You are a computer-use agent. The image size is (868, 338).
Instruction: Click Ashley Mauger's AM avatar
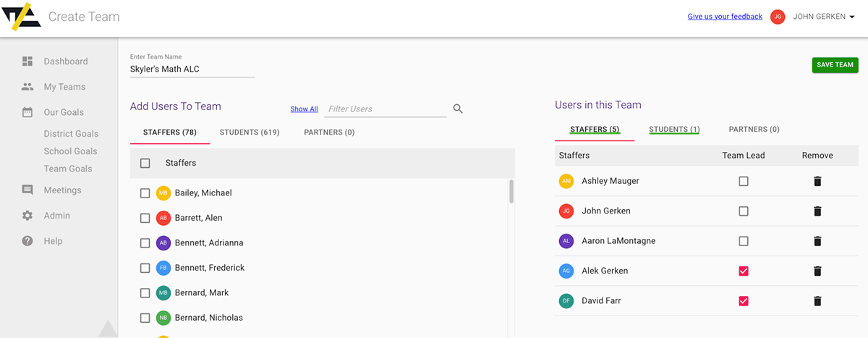[566, 181]
